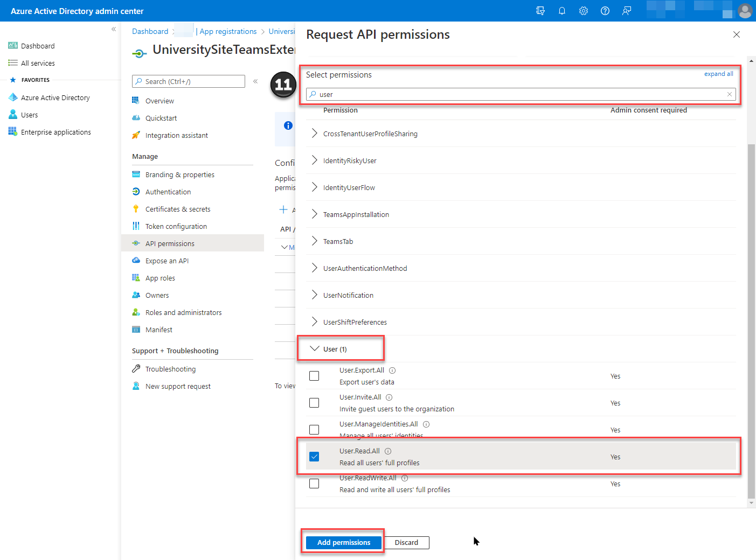This screenshot has height=560, width=756.
Task: Click the Enterprise applications grid icon
Action: (13, 132)
